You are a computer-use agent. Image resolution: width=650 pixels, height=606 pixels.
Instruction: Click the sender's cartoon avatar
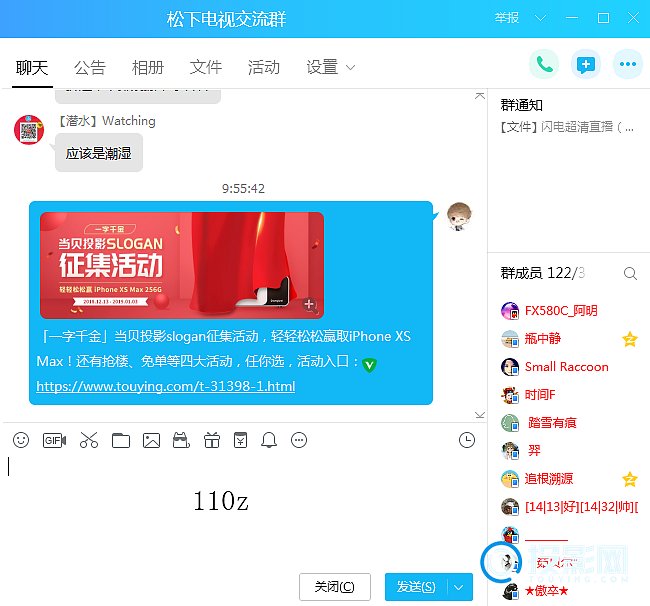pyautogui.click(x=459, y=216)
